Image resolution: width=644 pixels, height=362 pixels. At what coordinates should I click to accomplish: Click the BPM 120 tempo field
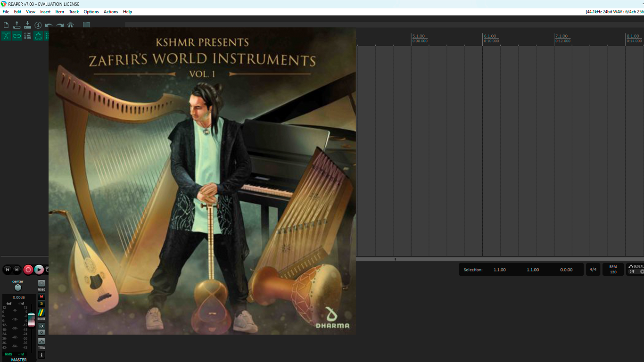[613, 270]
